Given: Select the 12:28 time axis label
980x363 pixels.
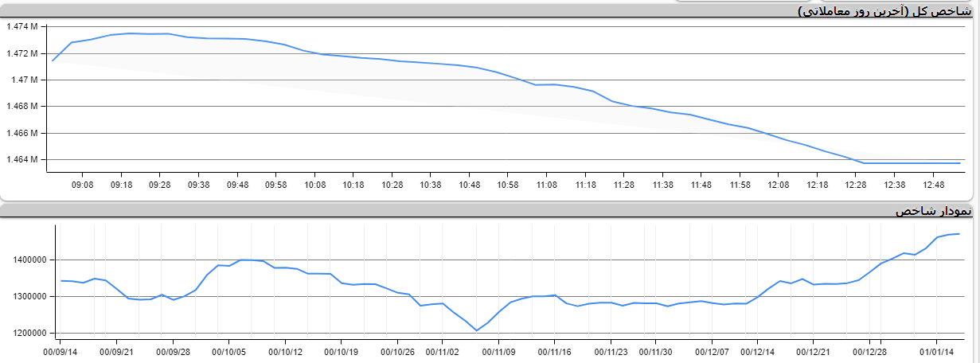Looking at the screenshot, I should [x=856, y=185].
